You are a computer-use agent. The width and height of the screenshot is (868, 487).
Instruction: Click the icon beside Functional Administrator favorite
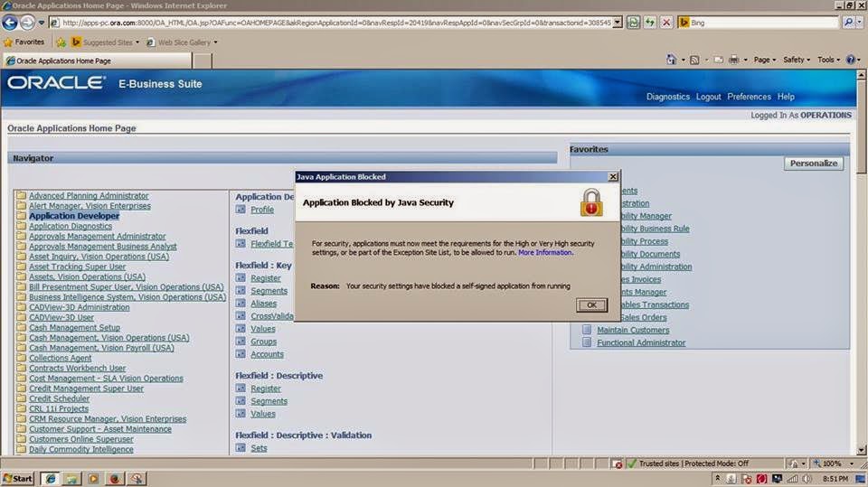(x=587, y=342)
